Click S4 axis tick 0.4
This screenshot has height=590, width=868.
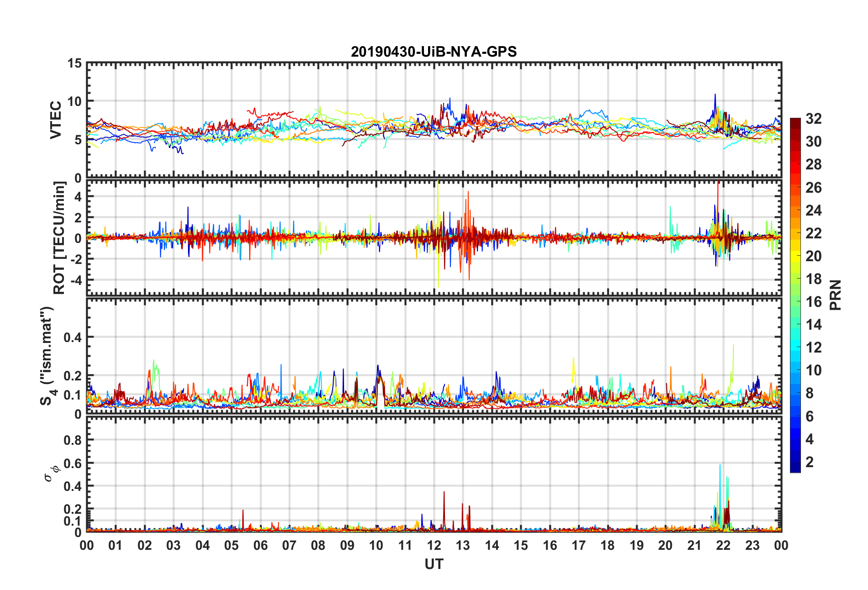pos(73,337)
